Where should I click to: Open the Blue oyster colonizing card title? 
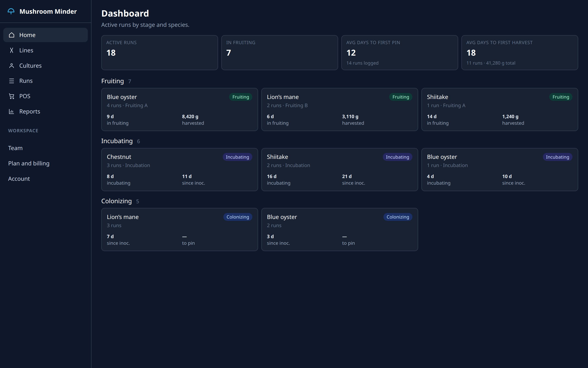pyautogui.click(x=282, y=217)
